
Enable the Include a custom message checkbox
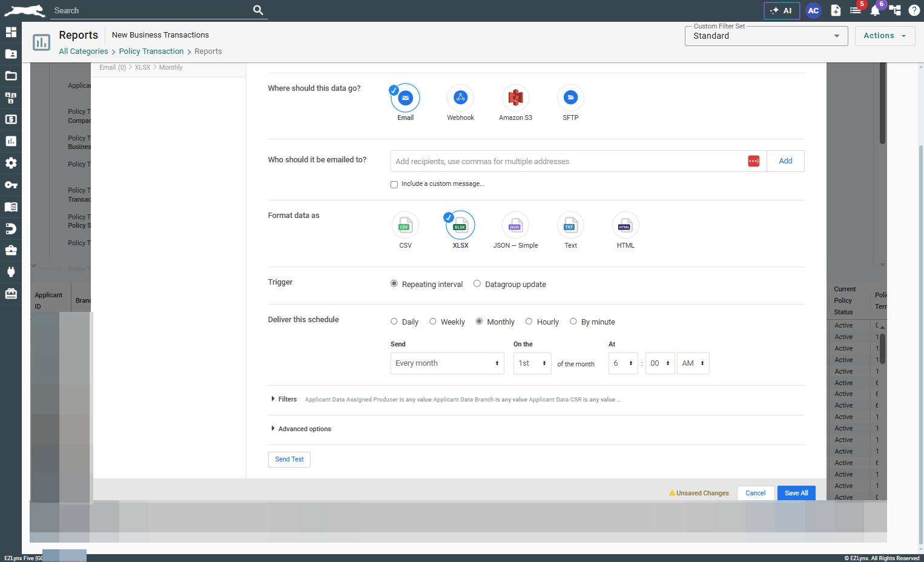click(x=394, y=184)
